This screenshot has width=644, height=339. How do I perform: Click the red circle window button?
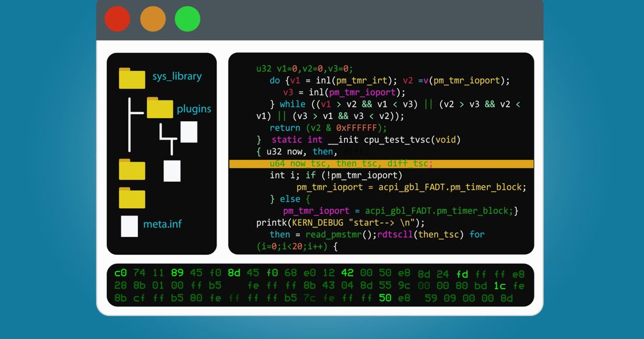click(117, 19)
